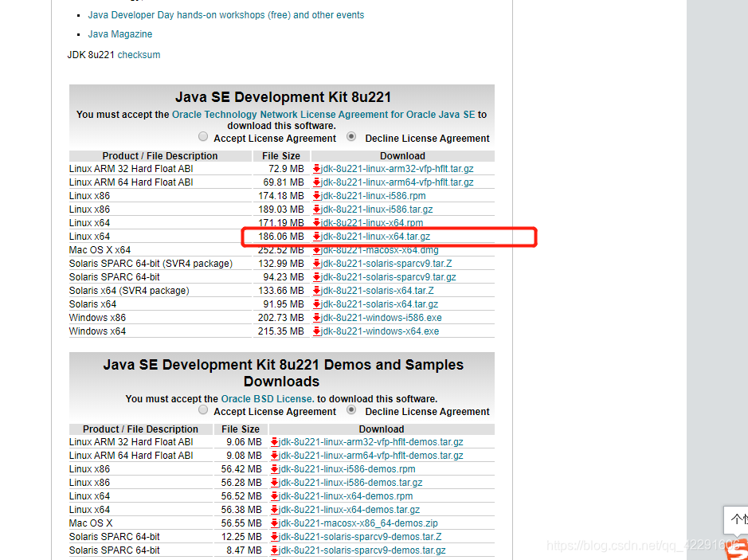Click the red download arrow beside jdk-8u221-linux-i586.rpm
The height and width of the screenshot is (560, 748).
[317, 196]
